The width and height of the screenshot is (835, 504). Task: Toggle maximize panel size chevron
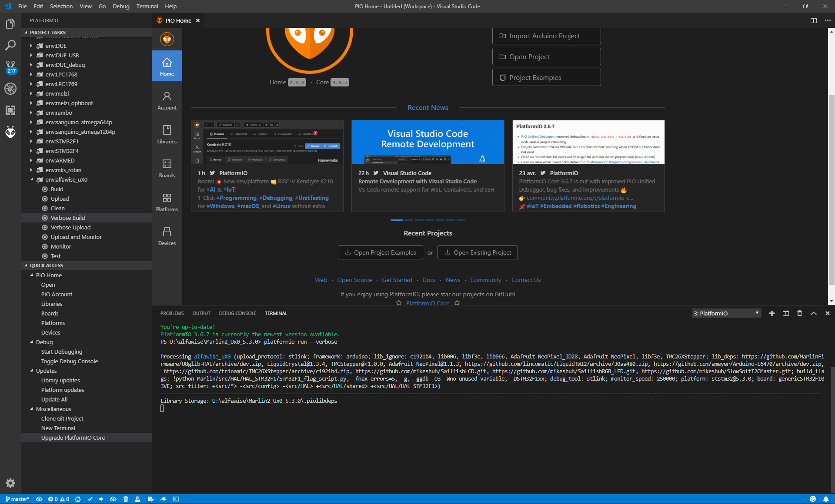pos(813,313)
